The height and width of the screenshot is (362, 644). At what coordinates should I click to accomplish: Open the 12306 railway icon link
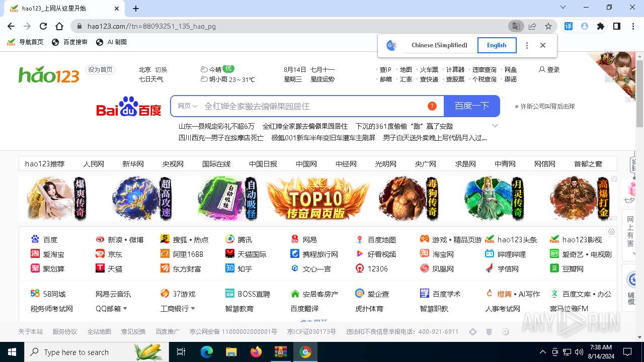(x=360, y=268)
